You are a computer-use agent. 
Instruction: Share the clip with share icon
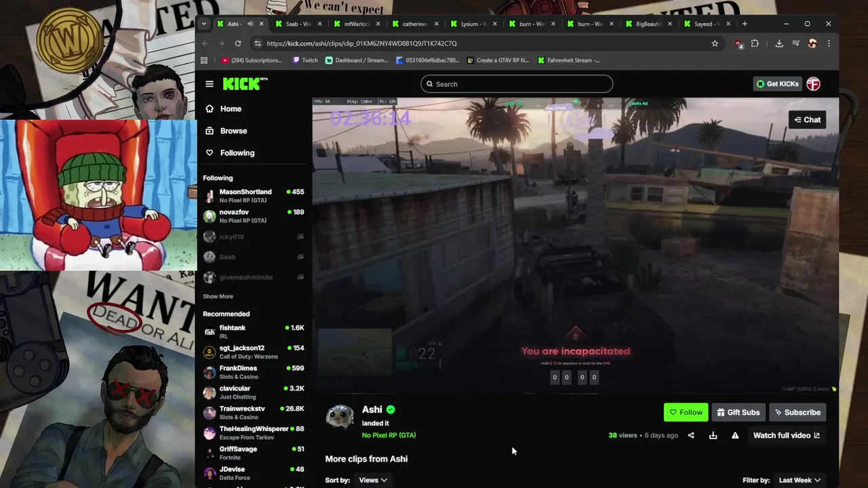point(691,436)
